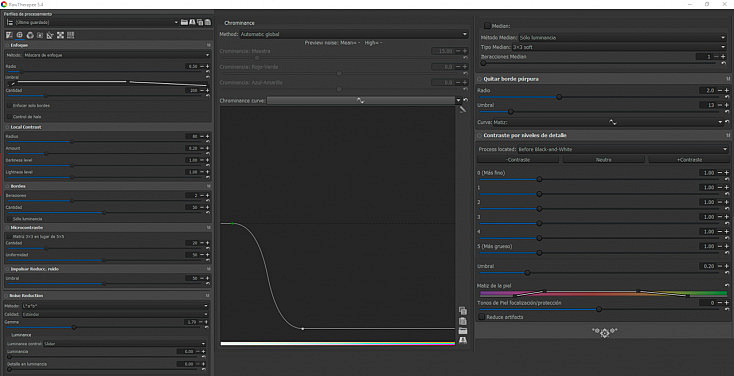
Task: Open the Luminance control dropdown
Action: [125, 343]
